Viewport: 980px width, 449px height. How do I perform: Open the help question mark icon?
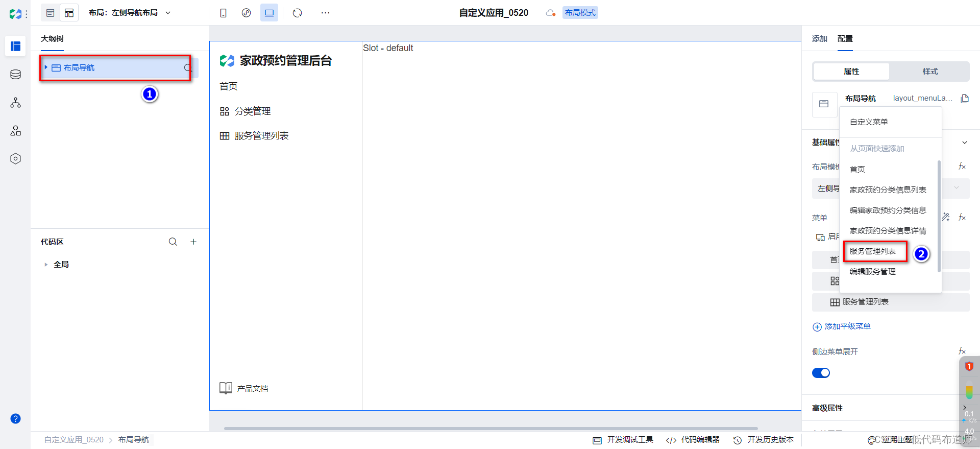[x=16, y=418]
